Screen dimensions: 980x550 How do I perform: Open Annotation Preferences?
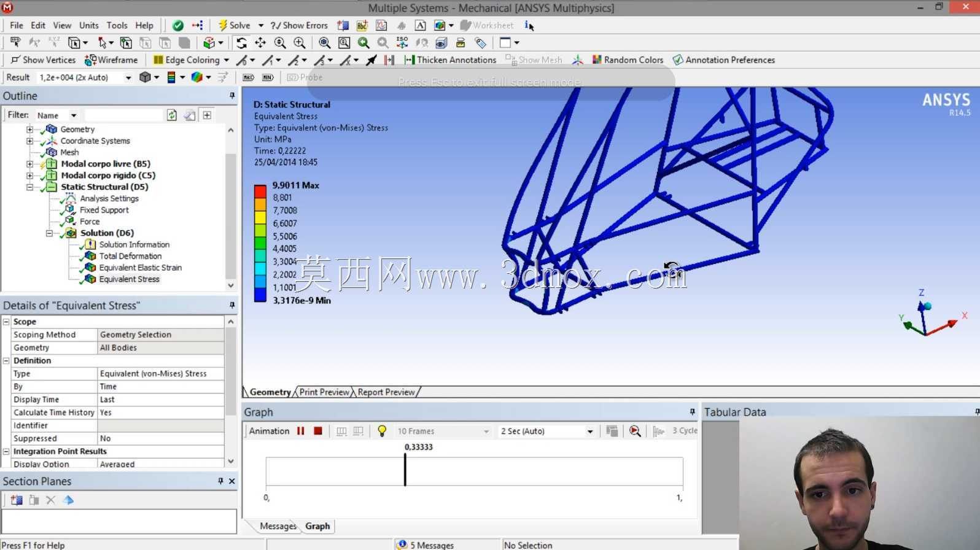pos(724,60)
